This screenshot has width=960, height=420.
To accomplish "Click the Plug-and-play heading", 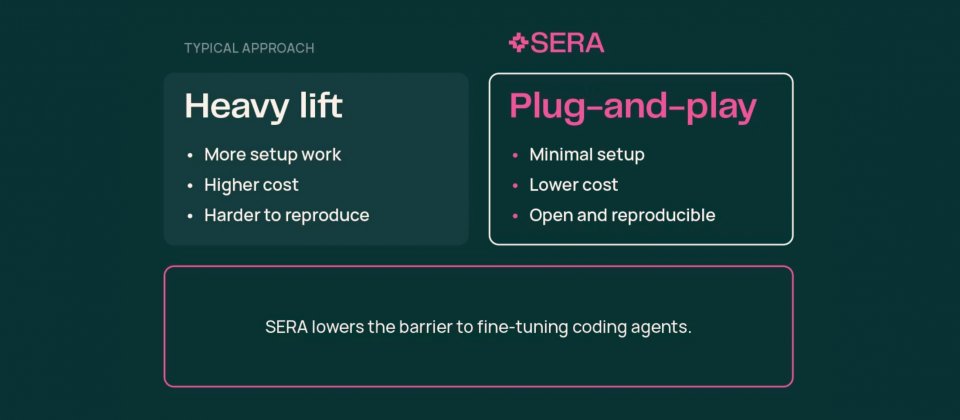I will 633,106.
